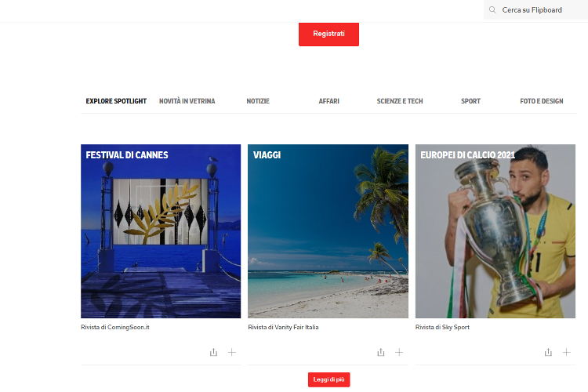Follow Europei di Calcio 2021 with plus

click(566, 352)
